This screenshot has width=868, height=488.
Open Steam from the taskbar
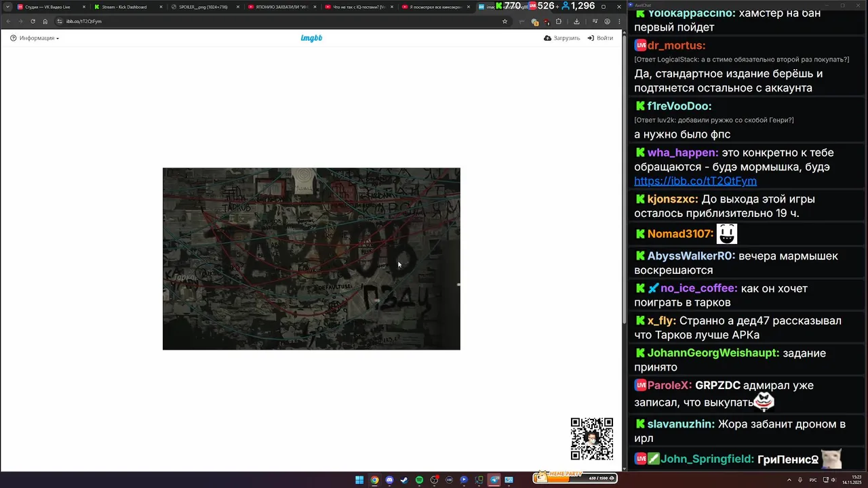pyautogui.click(x=404, y=480)
